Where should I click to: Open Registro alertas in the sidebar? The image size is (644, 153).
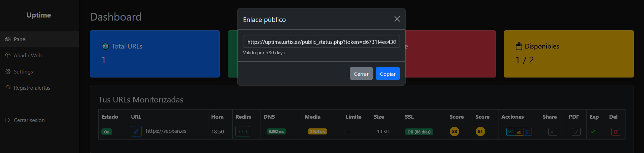(39, 88)
